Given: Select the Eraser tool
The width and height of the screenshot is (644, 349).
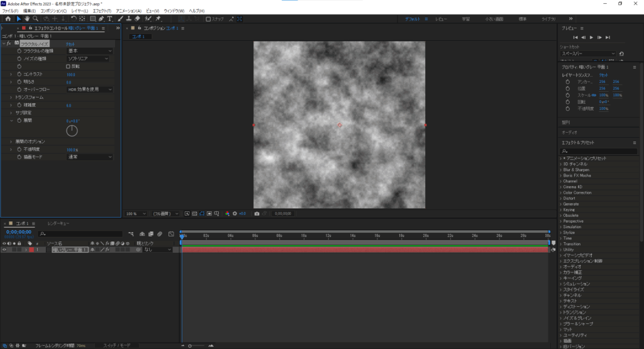Looking at the screenshot, I should [137, 19].
